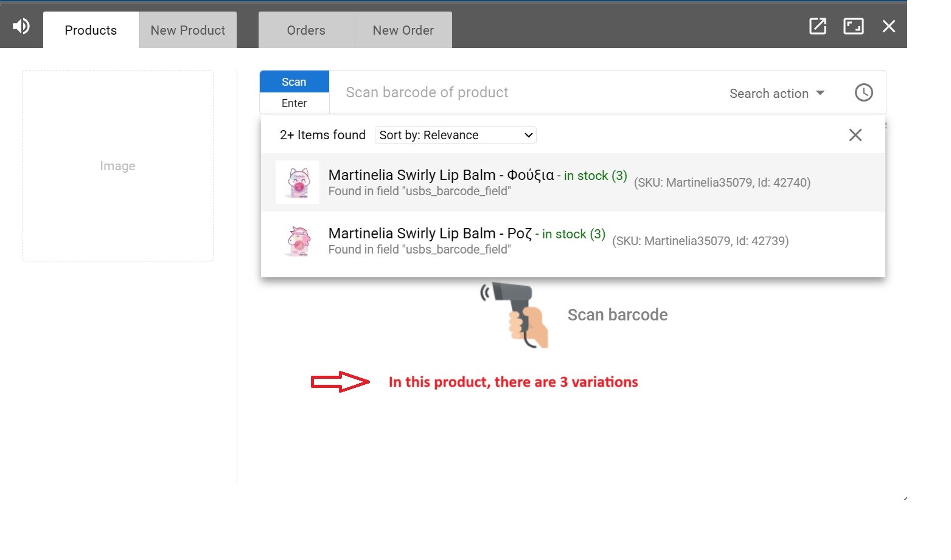Screen dimensions: 951x560
Task: Open search history clock icon
Action: [863, 92]
